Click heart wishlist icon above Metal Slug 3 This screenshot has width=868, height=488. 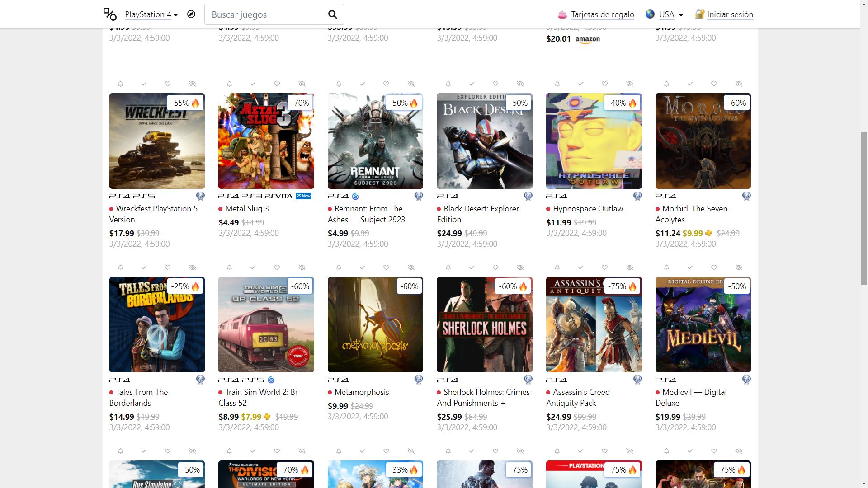(x=277, y=84)
